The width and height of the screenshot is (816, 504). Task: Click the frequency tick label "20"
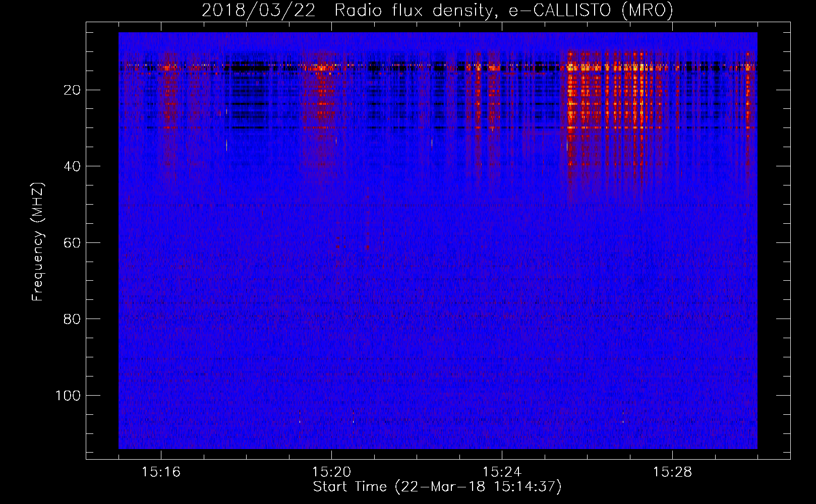[72, 90]
